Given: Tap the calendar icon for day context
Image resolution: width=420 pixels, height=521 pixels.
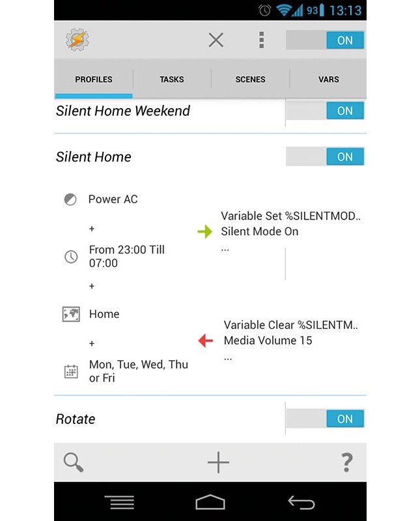Looking at the screenshot, I should coord(71,371).
